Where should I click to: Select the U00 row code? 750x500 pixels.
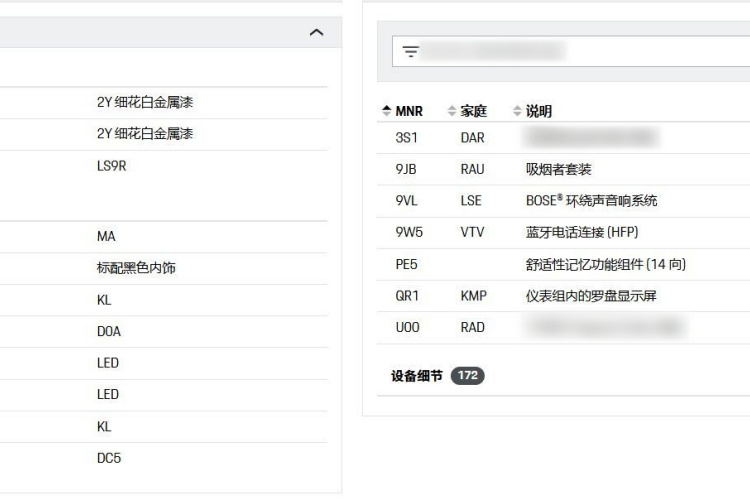point(408,328)
